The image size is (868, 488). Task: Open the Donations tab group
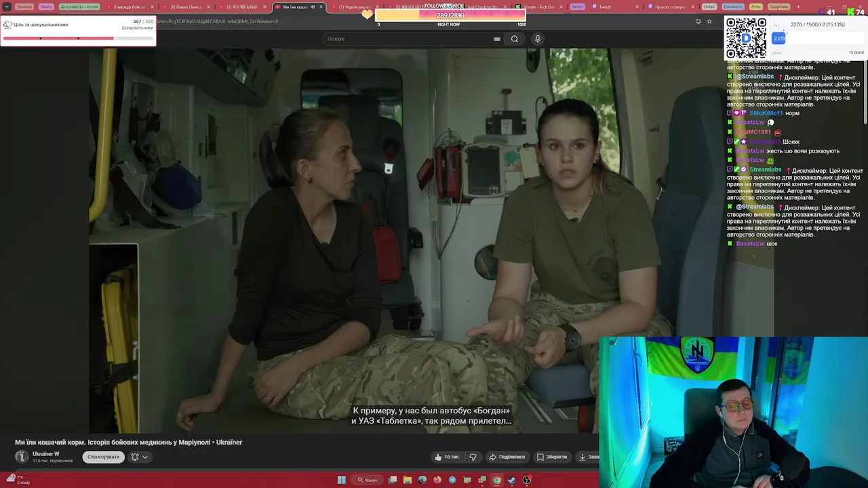[733, 7]
